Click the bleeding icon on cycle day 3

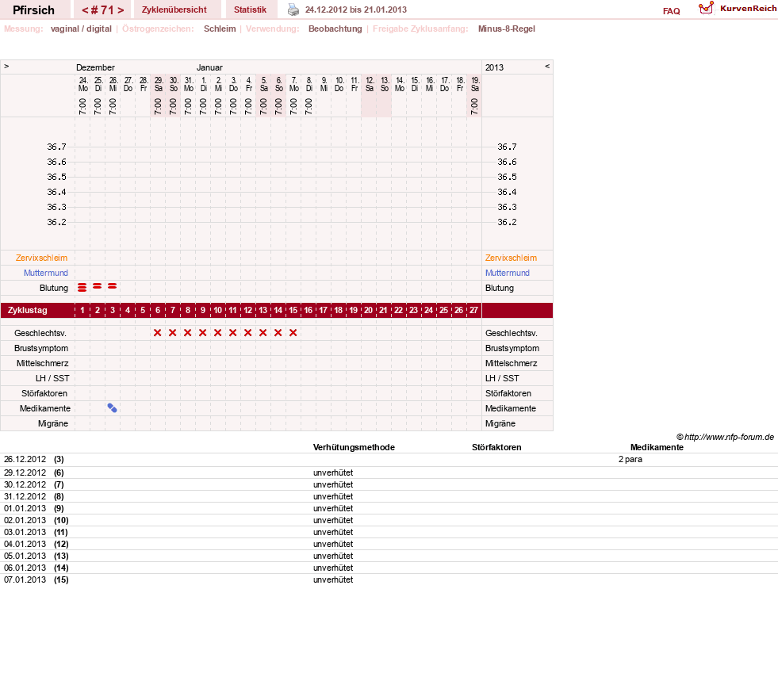pos(113,285)
